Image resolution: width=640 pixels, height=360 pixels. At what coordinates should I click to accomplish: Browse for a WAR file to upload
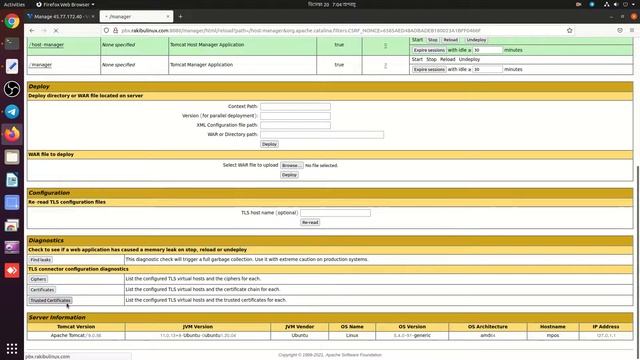291,166
